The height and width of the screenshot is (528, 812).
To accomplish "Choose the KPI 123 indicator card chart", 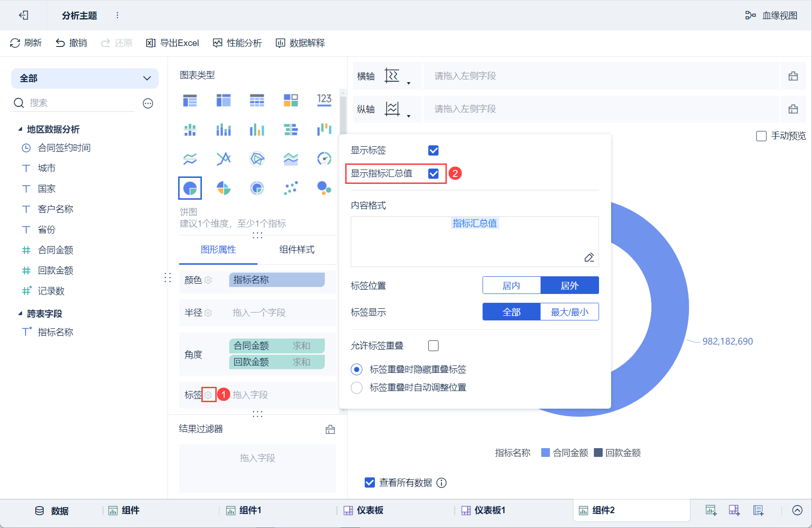I will [x=324, y=100].
